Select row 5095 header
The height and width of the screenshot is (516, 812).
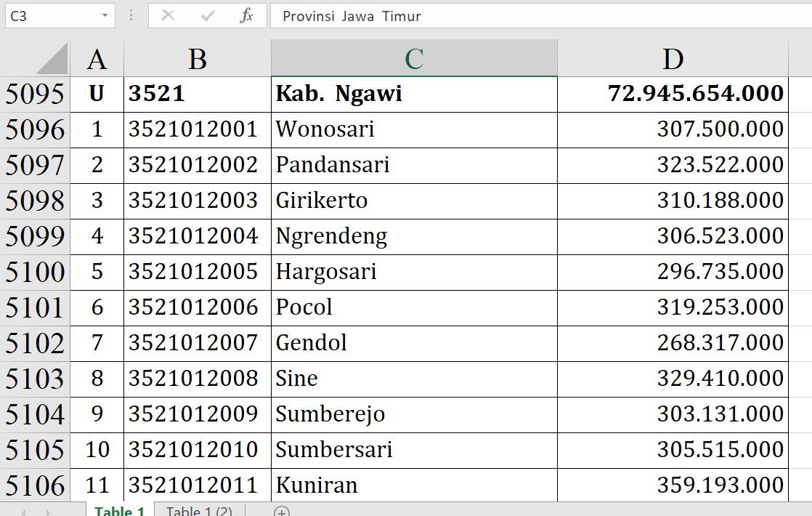[x=35, y=94]
